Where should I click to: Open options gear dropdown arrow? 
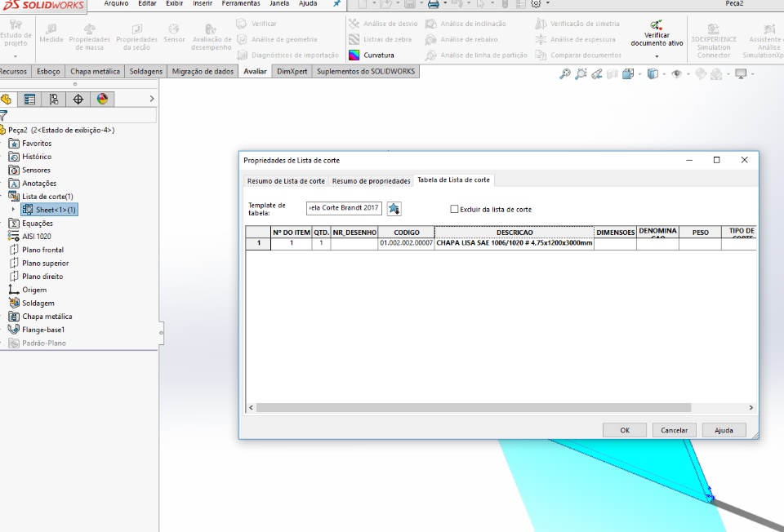tap(547, 3)
